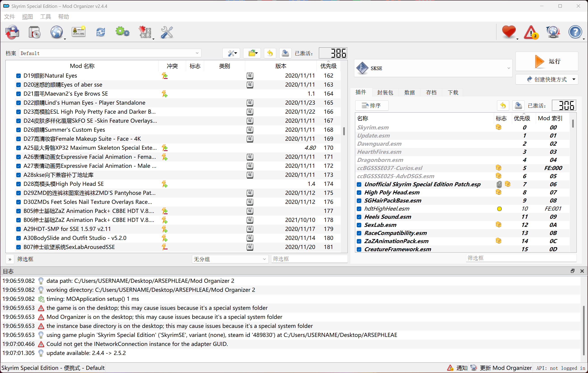The height and width of the screenshot is (373, 588).
Task: Open the 视图 menu
Action: pos(27,17)
